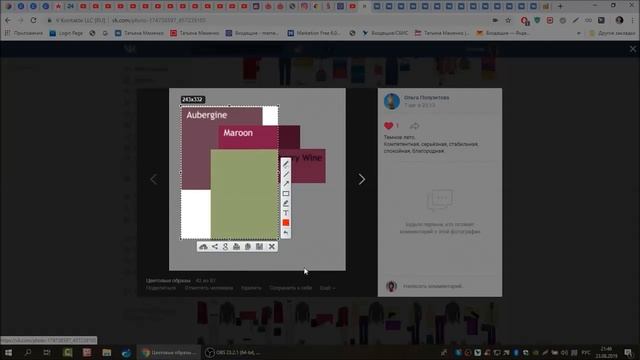Click the 'Поделиться' link under photo
This screenshot has height=360, width=640.
point(161,288)
